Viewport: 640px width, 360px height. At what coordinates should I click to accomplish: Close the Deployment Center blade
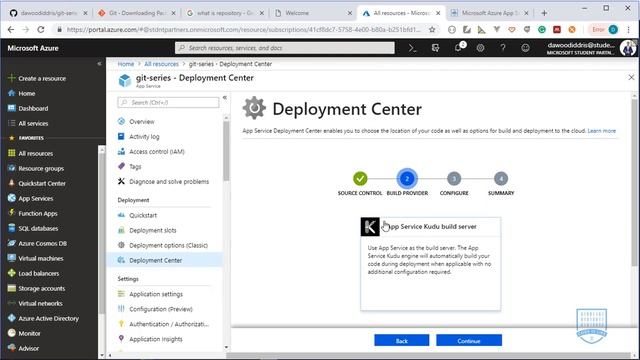click(x=631, y=77)
